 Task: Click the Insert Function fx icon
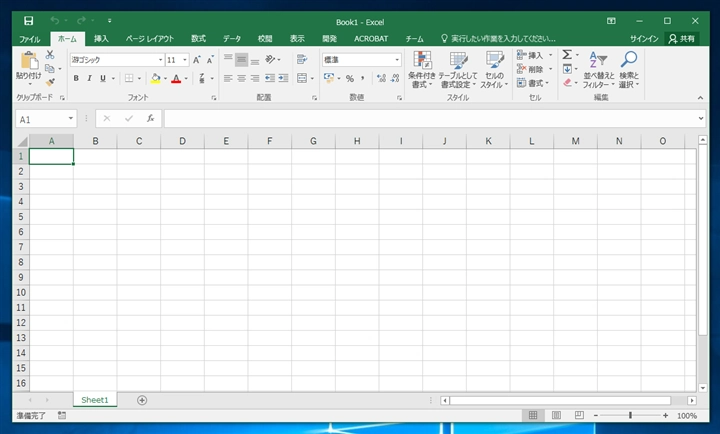coord(150,118)
